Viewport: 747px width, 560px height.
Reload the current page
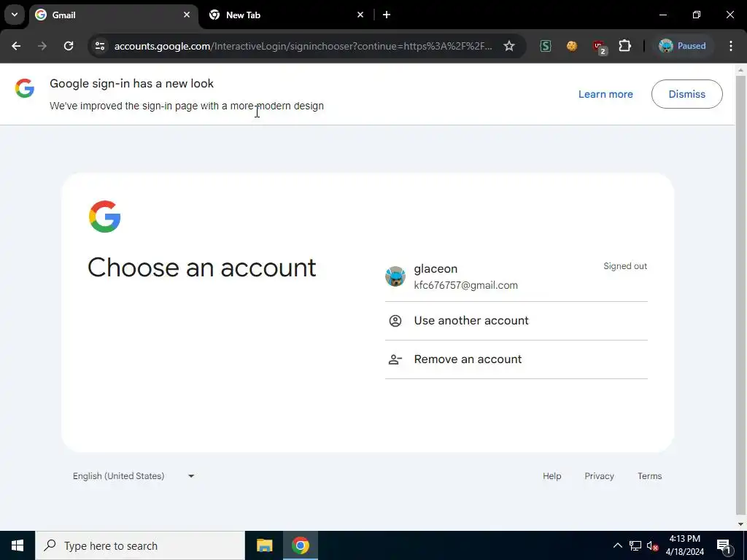tap(69, 46)
